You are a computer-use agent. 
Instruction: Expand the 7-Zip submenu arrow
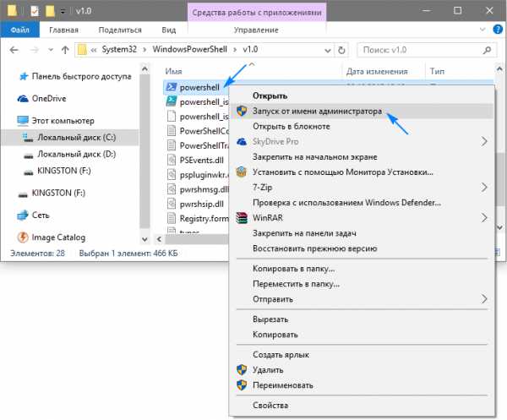[x=484, y=188]
